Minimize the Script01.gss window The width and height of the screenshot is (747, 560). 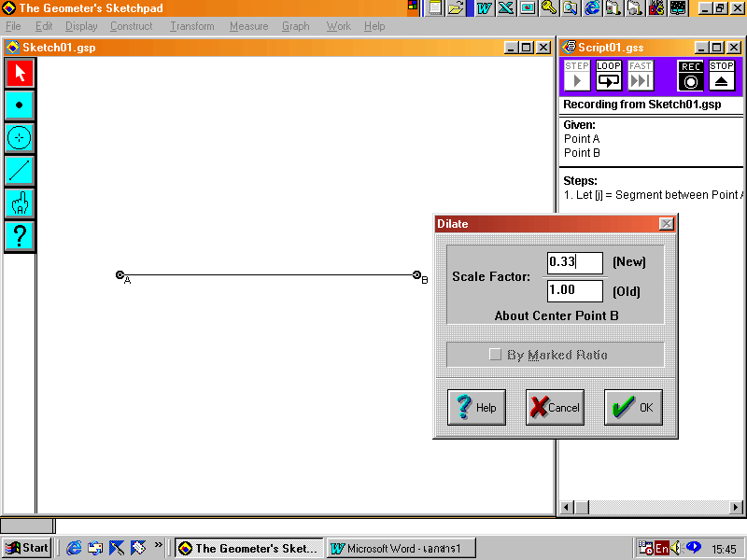701,48
